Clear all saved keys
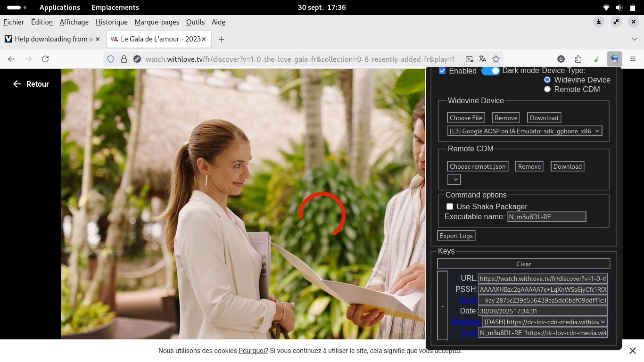Image resolution: width=644 pixels, height=362 pixels. (524, 264)
